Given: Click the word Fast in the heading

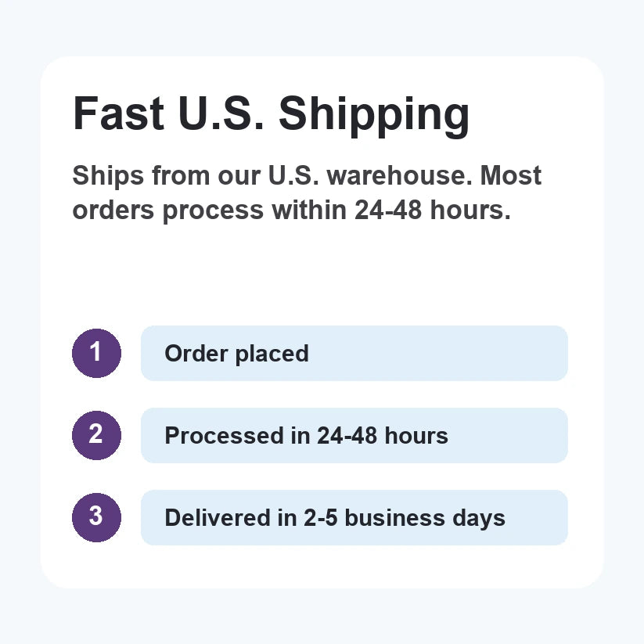Looking at the screenshot, I should click(118, 113).
